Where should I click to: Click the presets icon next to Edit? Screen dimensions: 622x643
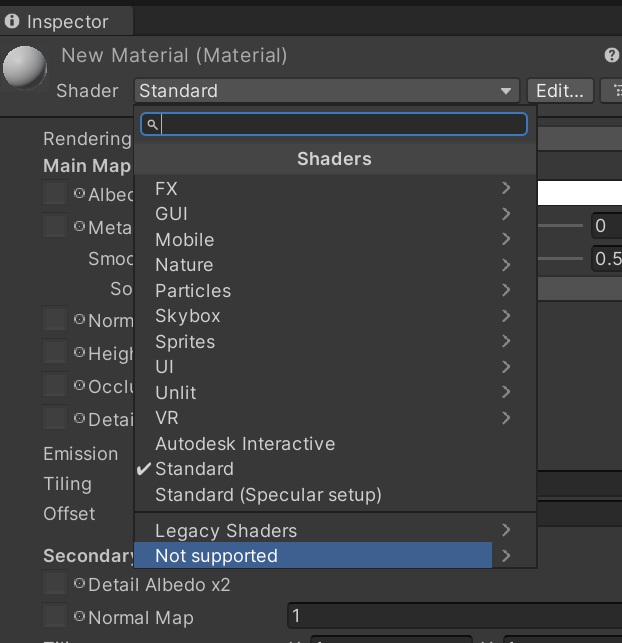pyautogui.click(x=613, y=91)
